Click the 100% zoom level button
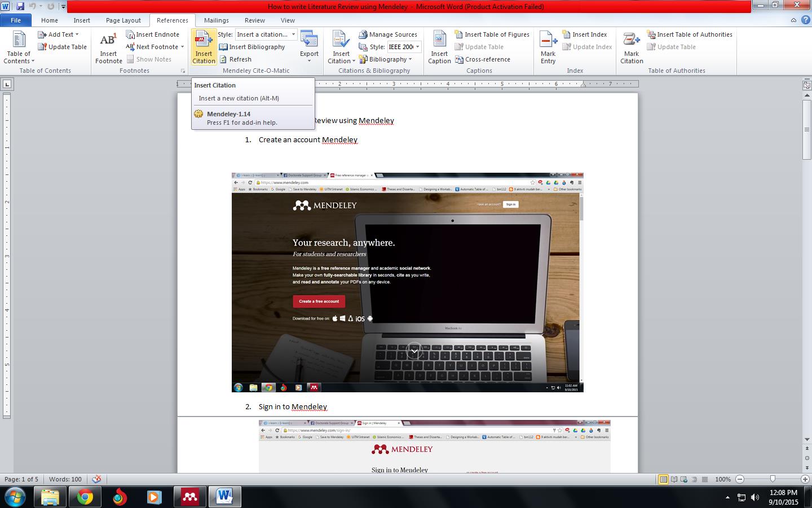The width and height of the screenshot is (812, 508). pyautogui.click(x=723, y=479)
